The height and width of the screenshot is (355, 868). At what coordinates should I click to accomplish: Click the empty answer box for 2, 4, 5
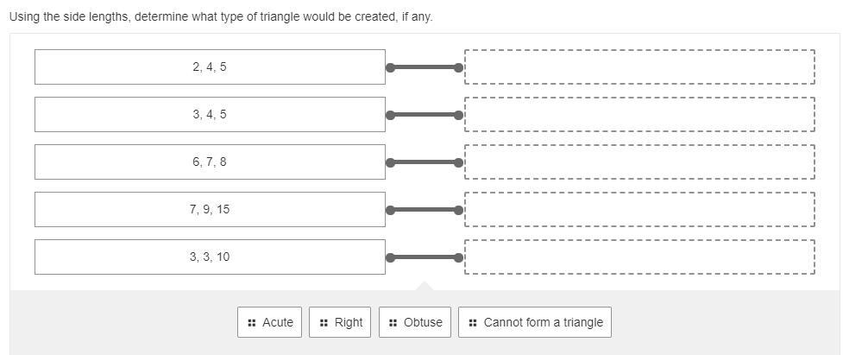639,67
